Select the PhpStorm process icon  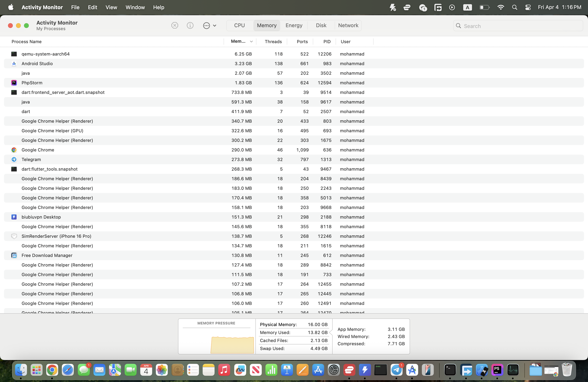(14, 83)
